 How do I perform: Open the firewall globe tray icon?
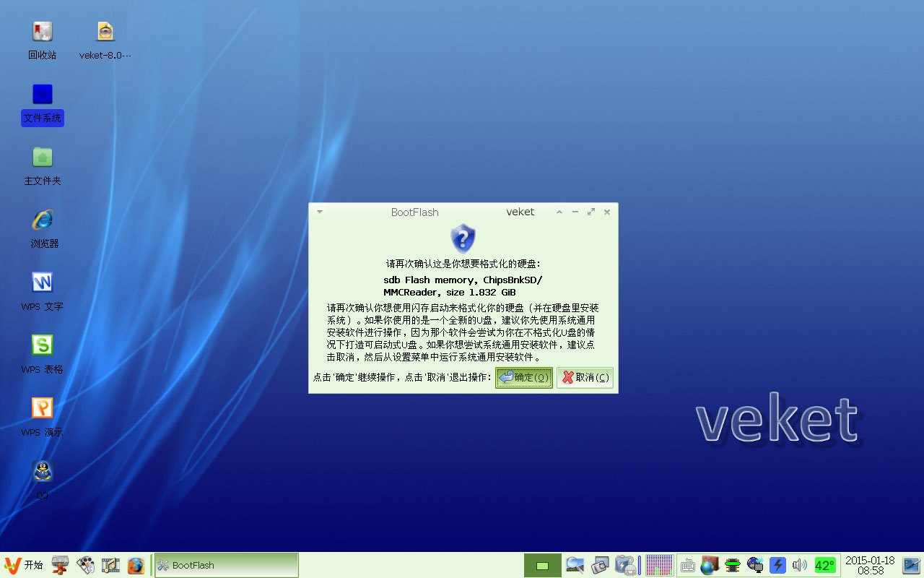pos(710,565)
